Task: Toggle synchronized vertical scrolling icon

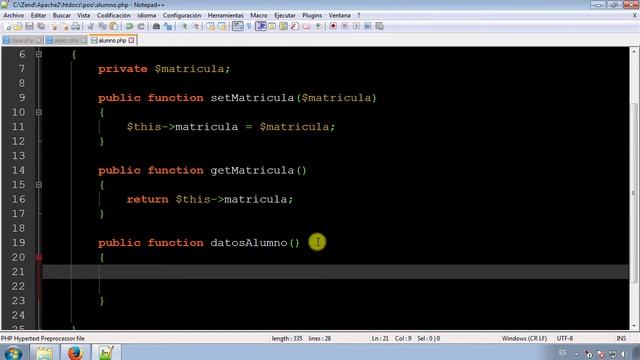Action: tap(210, 27)
